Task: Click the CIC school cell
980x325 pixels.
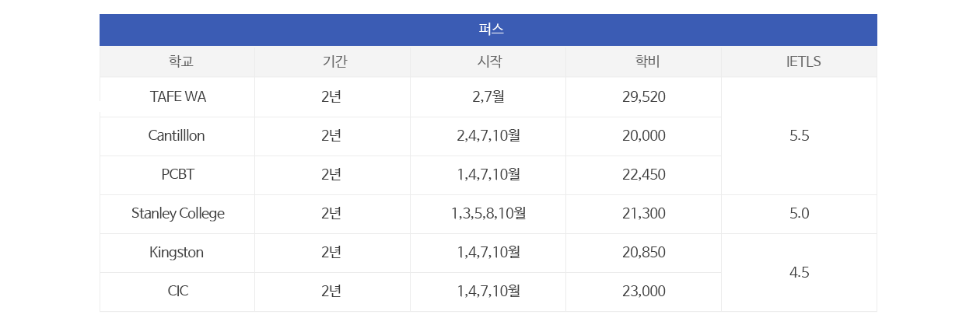Action: point(177,292)
